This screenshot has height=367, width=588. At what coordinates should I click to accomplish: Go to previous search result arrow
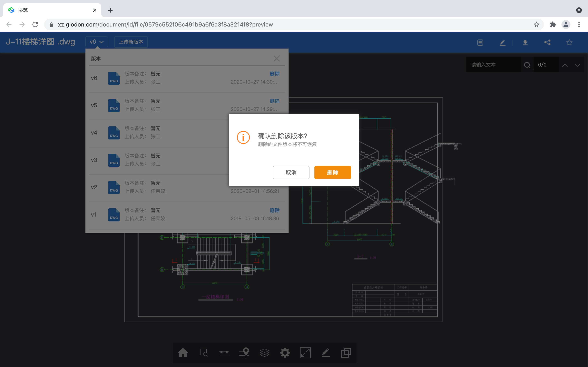tap(565, 65)
